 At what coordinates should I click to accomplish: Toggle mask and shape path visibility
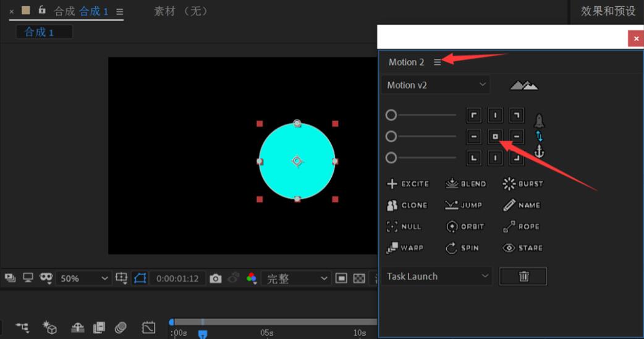(x=140, y=278)
